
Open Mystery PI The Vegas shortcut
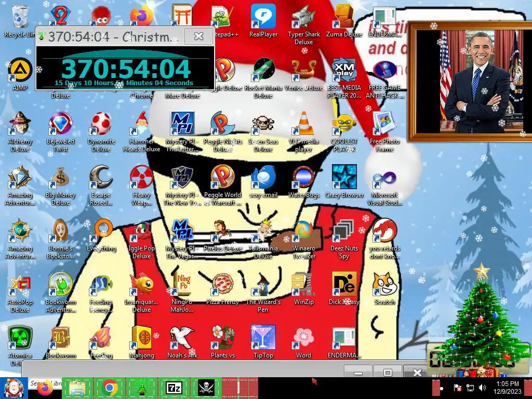pyautogui.click(x=182, y=239)
